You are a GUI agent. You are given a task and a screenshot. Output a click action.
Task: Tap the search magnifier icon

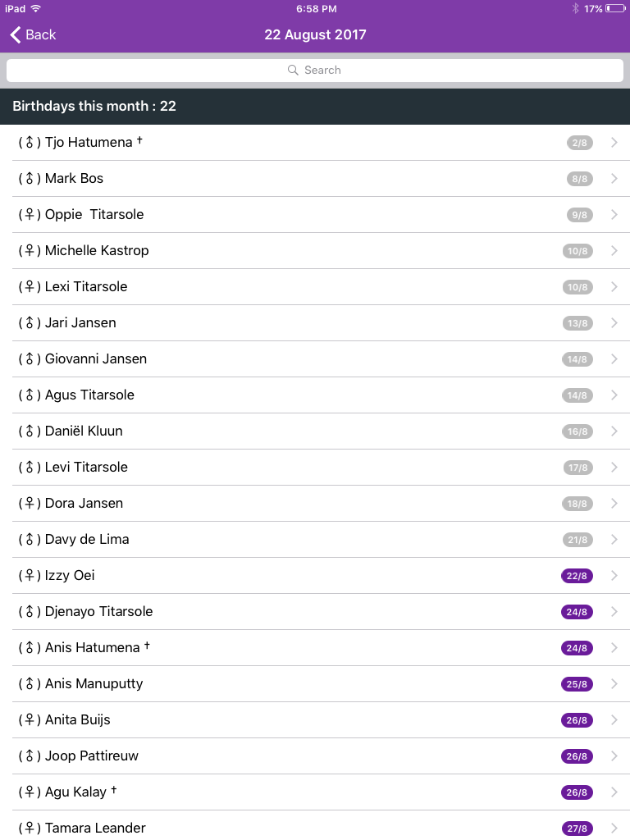[293, 71]
